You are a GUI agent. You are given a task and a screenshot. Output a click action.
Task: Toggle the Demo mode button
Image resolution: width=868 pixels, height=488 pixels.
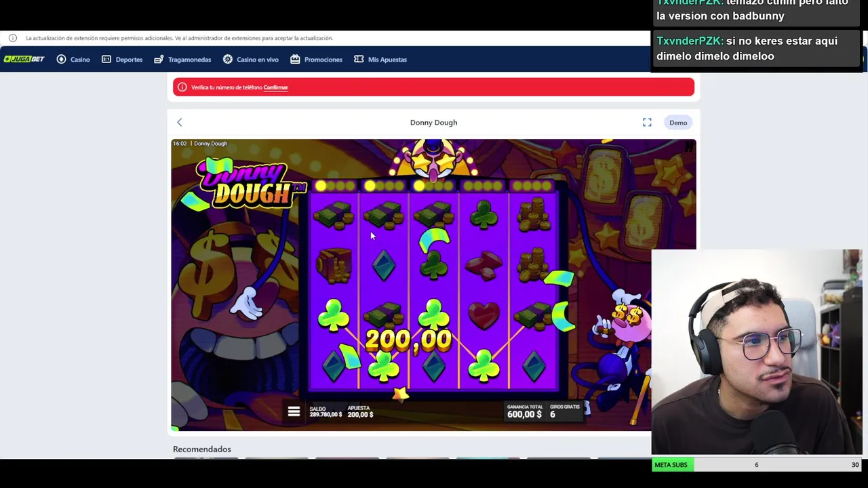click(x=678, y=123)
